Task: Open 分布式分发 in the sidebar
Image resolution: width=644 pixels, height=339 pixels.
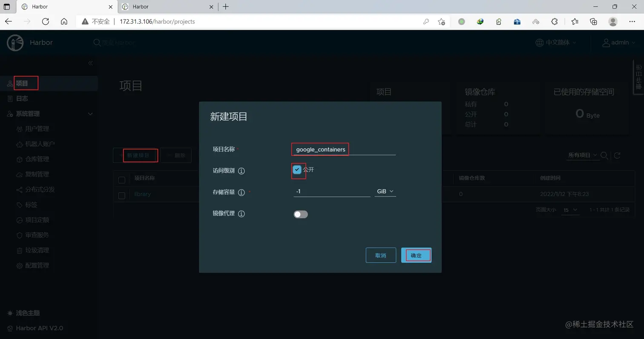Action: point(40,190)
